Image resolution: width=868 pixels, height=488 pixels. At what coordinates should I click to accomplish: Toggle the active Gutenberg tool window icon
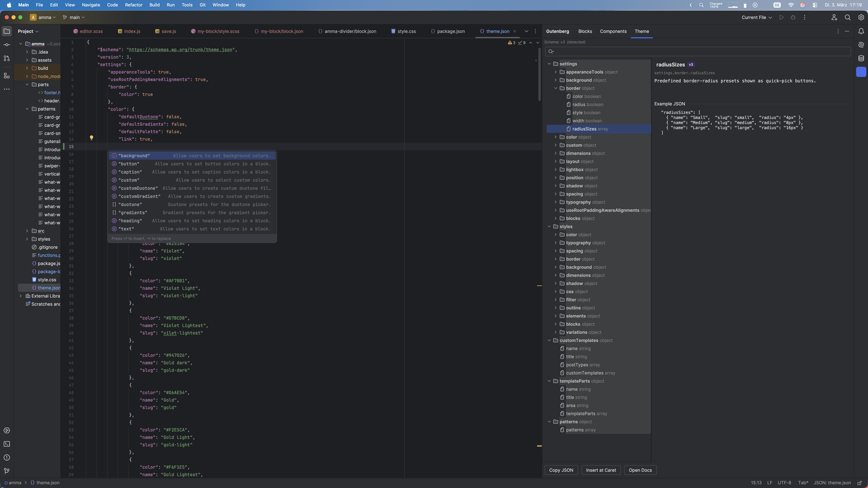point(861,72)
